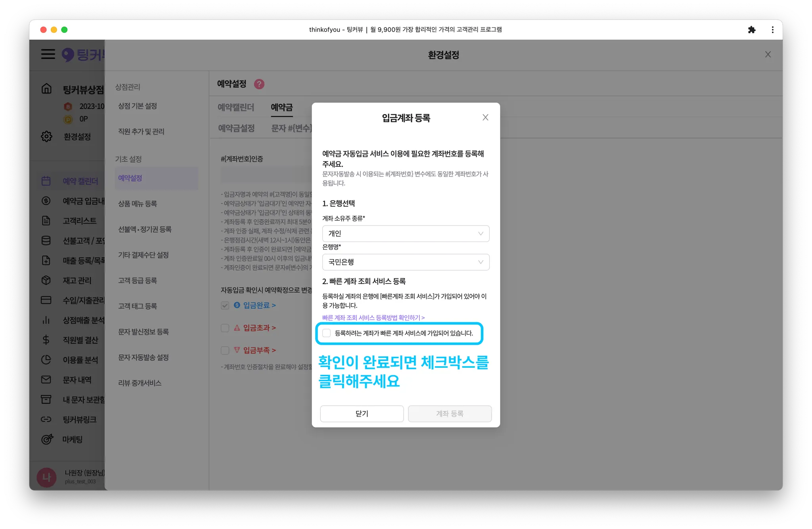Open the 문자 내역 envelope icon
Screen dimensions: 812x529
pyautogui.click(x=46, y=380)
